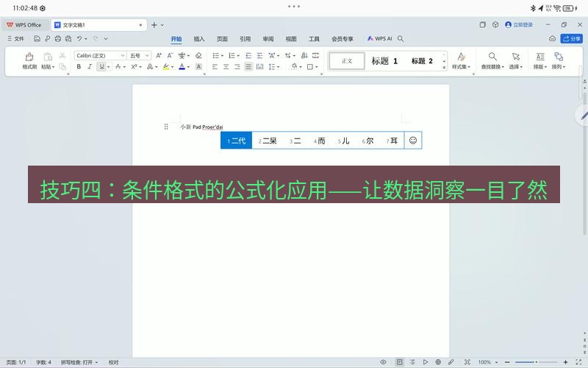588x368 pixels.
Task: Increase font size with A+ icon
Action: pos(159,56)
